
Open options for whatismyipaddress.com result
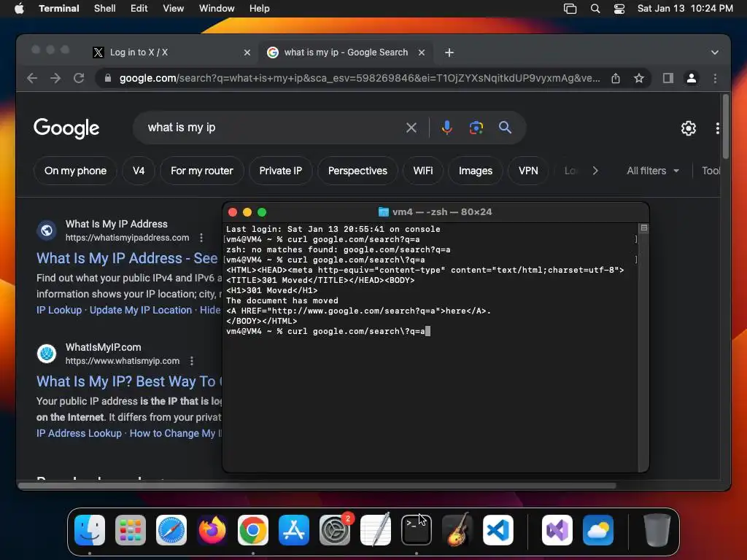pos(201,238)
